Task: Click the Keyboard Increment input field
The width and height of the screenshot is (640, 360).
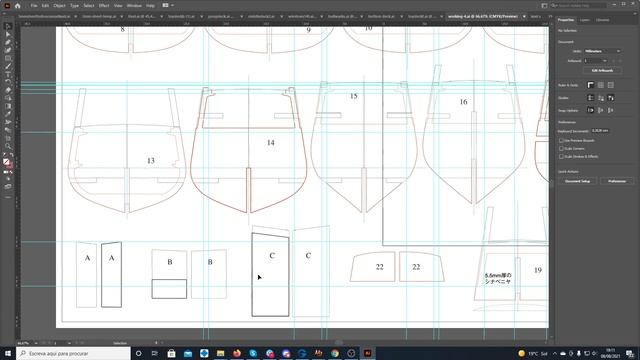Action: pos(602,131)
